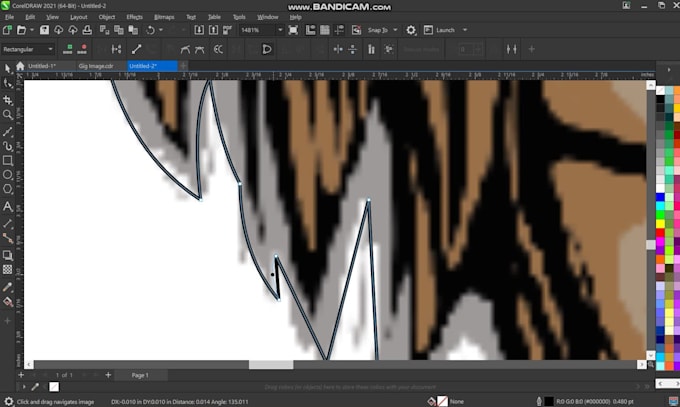Click the Page 1 tab
Screen dimensions: 680x407
pyautogui.click(x=140, y=375)
